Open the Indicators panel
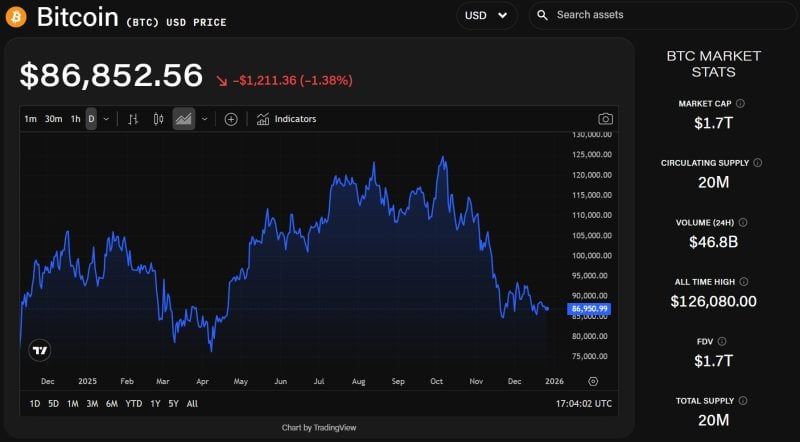Screen dimensions: 800x442 (x=286, y=119)
